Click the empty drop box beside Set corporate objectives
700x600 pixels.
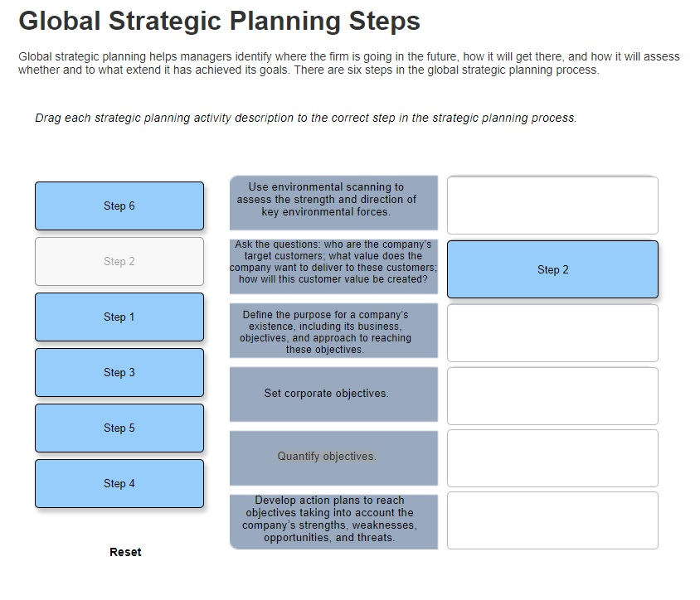coord(552,396)
